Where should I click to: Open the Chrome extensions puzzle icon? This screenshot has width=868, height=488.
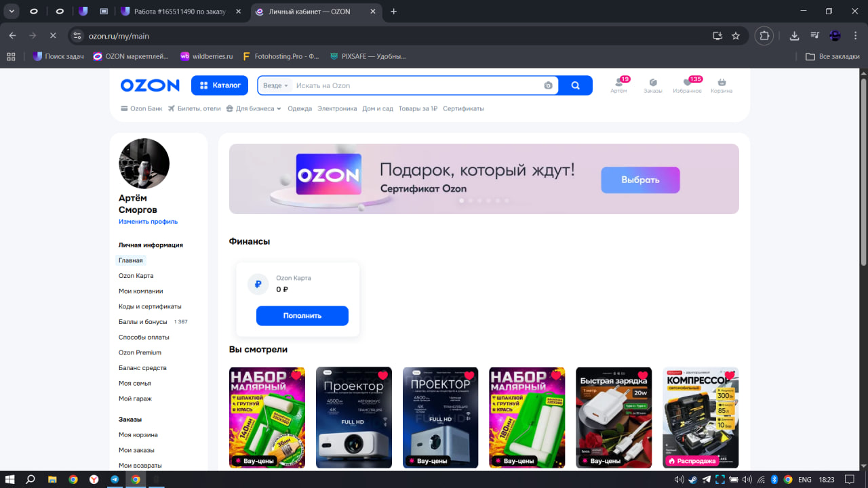click(x=765, y=36)
